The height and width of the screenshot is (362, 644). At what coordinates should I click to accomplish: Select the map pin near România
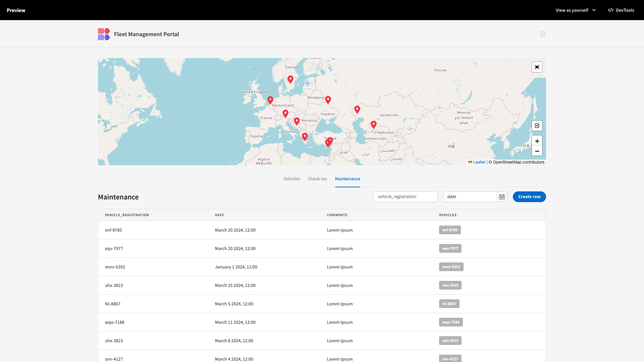(297, 121)
